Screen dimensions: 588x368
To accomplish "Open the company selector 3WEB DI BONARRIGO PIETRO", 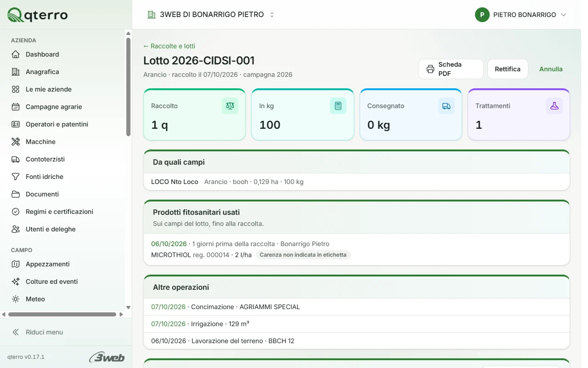I will (211, 15).
